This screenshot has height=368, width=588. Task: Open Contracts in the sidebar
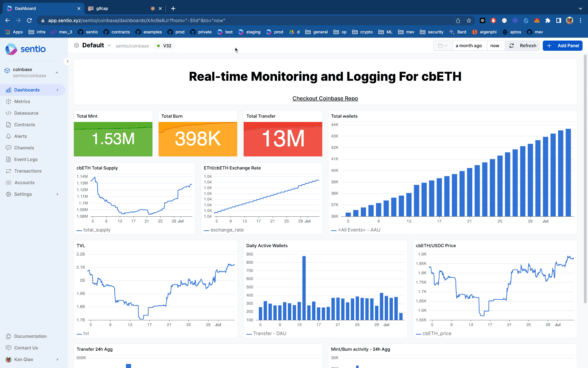pos(24,125)
